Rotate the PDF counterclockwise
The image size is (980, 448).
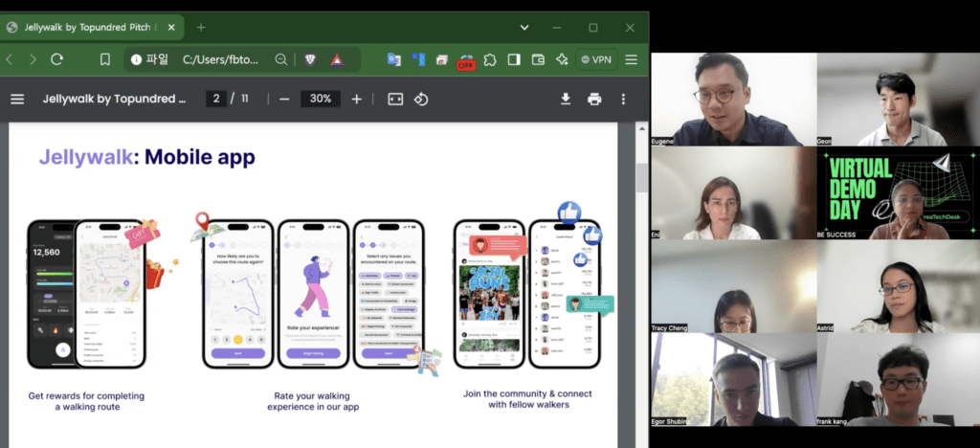pyautogui.click(x=421, y=99)
